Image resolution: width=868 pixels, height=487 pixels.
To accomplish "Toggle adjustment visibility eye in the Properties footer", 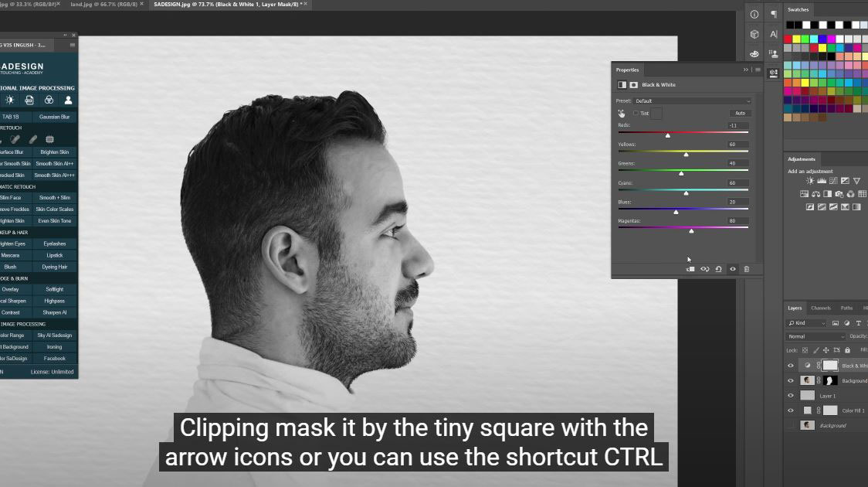I will (x=733, y=269).
